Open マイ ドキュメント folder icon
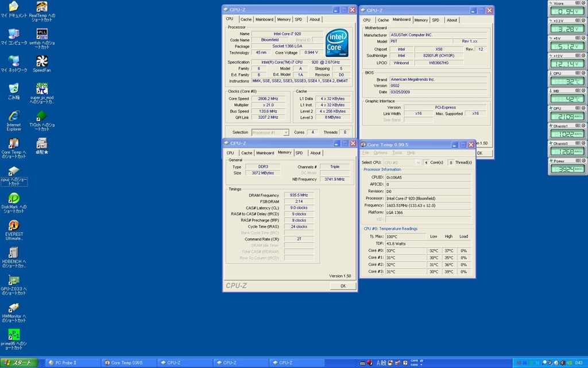Image resolution: width=588 pixels, height=368 pixels. (14, 9)
